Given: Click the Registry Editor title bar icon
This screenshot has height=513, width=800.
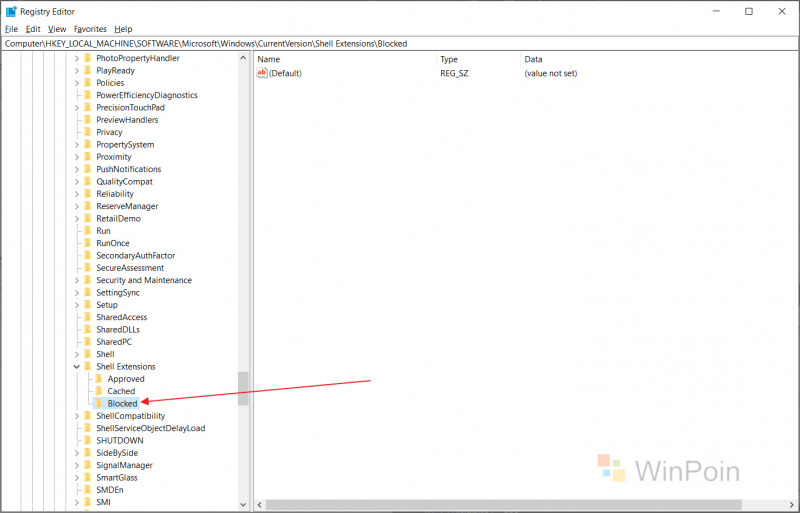Looking at the screenshot, I should 11,11.
